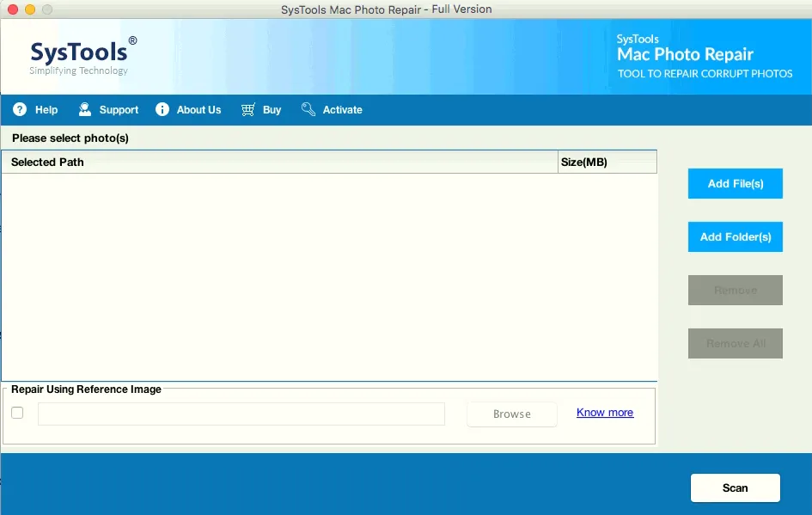Open the About Us menu label
812x515 pixels.
198,110
